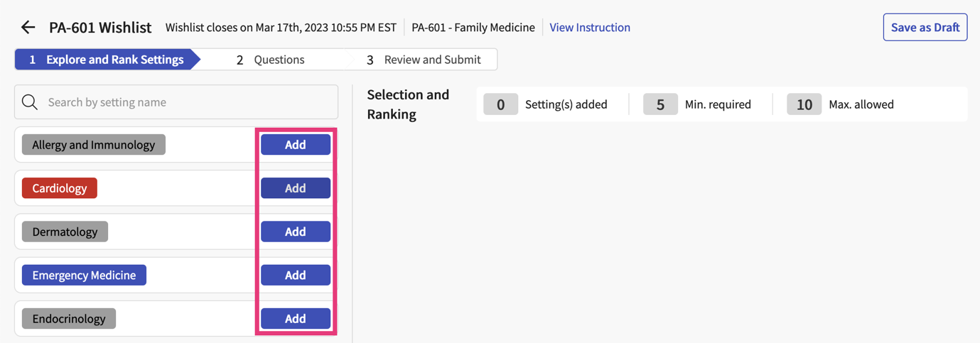The image size is (980, 343).
Task: Add Endocrinology to the wishlist
Action: coord(295,319)
